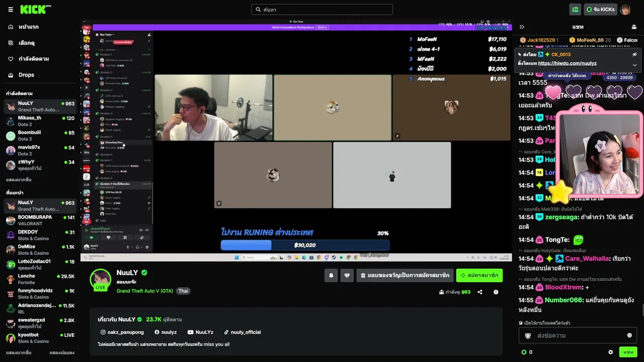
Task: Expand the pinned message chevron
Action: (634, 64)
